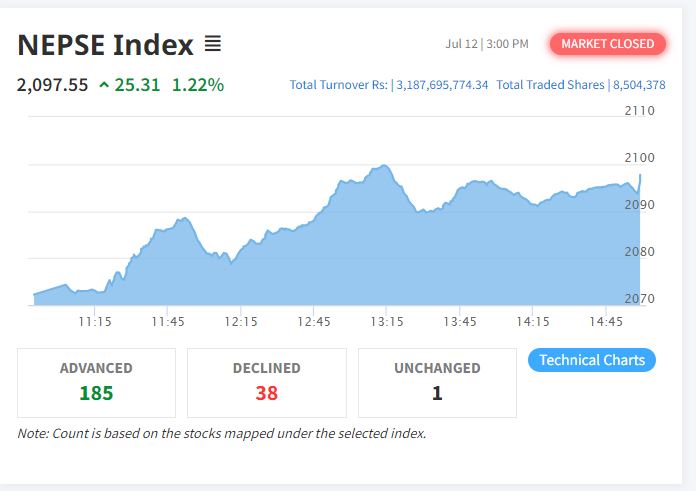Select the ADVANCED 185 stocks box

coord(96,383)
